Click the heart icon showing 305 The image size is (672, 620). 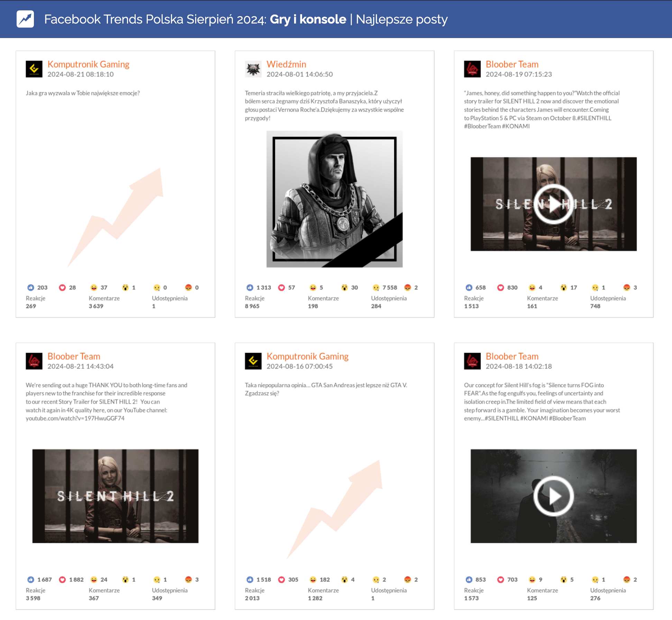coord(281,580)
